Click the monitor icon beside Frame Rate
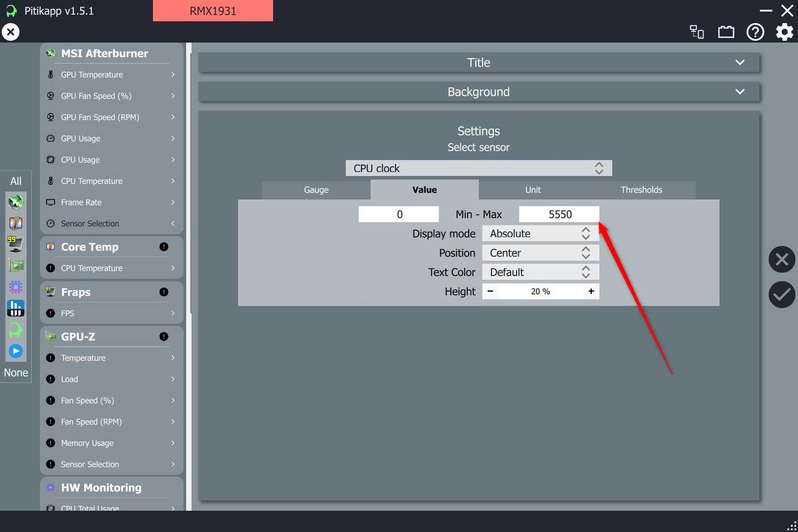Image resolution: width=798 pixels, height=532 pixels. click(x=50, y=202)
